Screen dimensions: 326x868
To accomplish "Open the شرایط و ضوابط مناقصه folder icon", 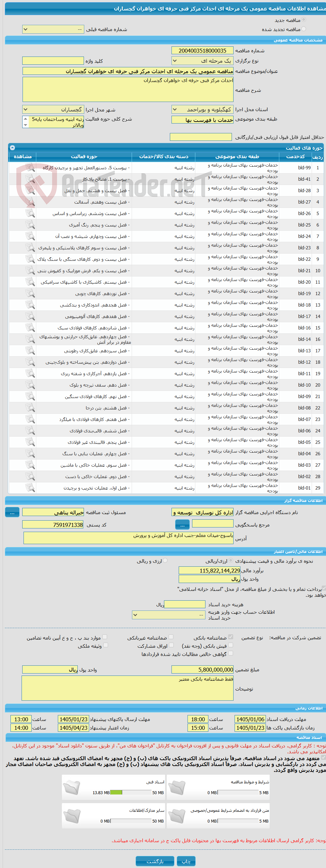I will [x=177, y=787].
